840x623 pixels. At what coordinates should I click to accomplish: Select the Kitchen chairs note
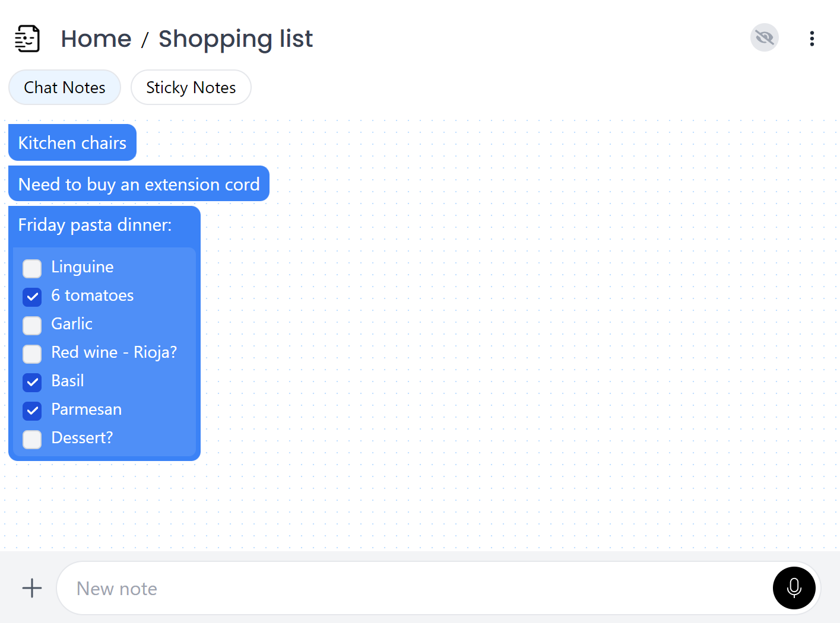click(x=72, y=142)
